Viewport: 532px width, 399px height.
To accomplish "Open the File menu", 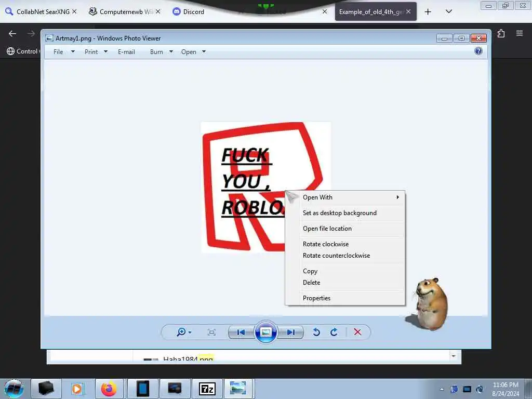I will [x=58, y=51].
